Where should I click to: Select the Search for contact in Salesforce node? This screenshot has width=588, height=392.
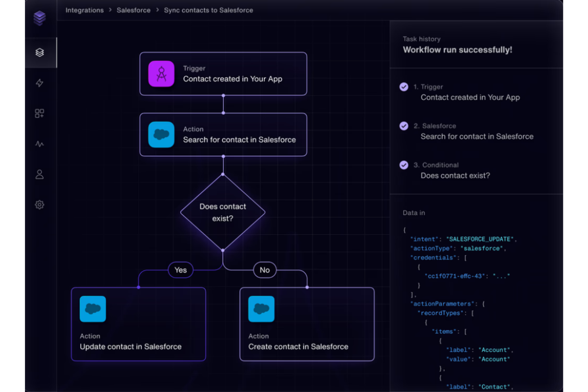coord(223,135)
